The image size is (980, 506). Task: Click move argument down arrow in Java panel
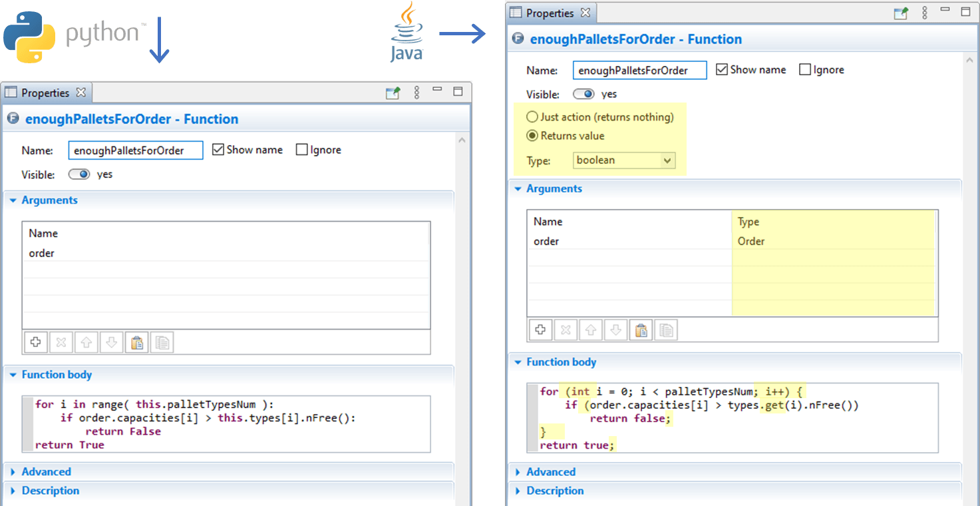point(616,330)
